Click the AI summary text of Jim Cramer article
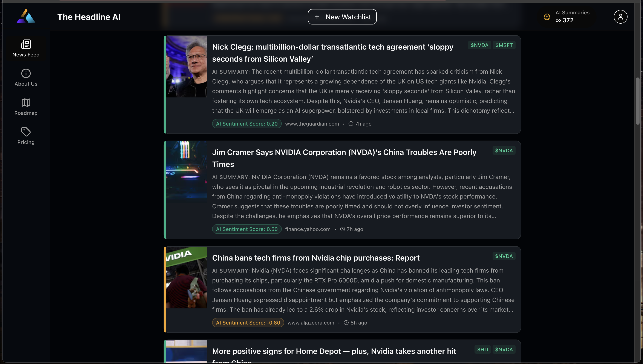The width and height of the screenshot is (643, 364). pyautogui.click(x=362, y=197)
